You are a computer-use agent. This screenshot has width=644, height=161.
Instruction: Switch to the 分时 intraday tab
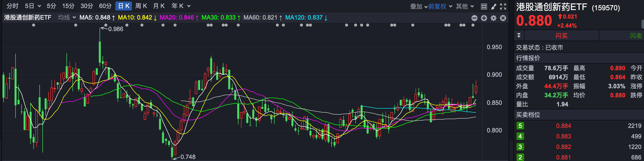click(13, 6)
